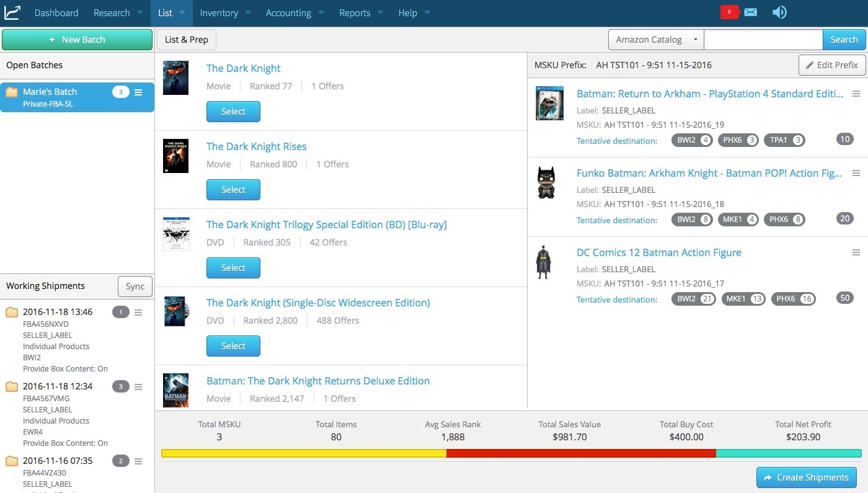Open the Help dropdown menu

(x=414, y=12)
